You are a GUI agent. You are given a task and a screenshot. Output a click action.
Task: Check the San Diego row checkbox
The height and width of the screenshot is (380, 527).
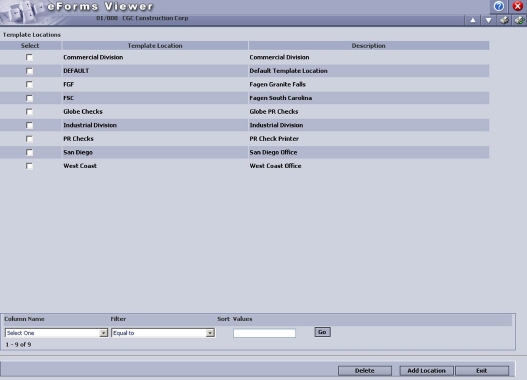[x=30, y=153]
